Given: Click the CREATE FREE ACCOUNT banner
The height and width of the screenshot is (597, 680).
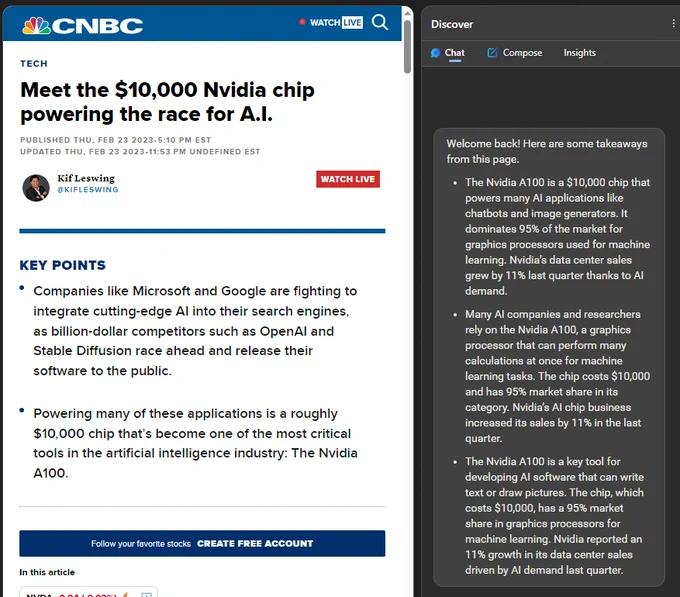Looking at the screenshot, I should pyautogui.click(x=202, y=543).
